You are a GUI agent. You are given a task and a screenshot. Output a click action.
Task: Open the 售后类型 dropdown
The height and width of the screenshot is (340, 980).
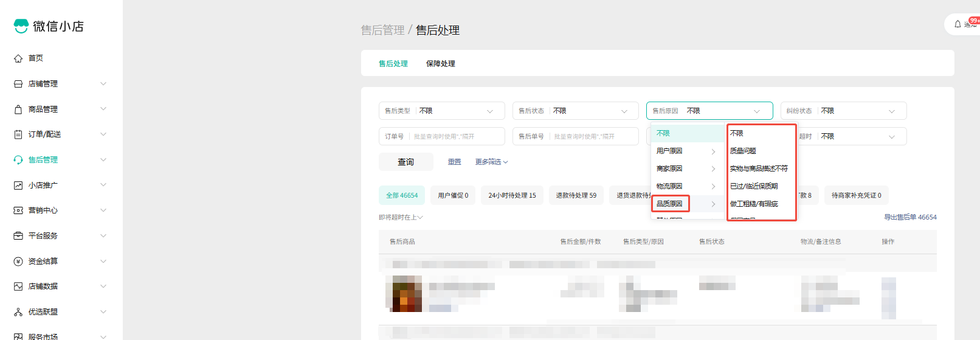point(441,111)
